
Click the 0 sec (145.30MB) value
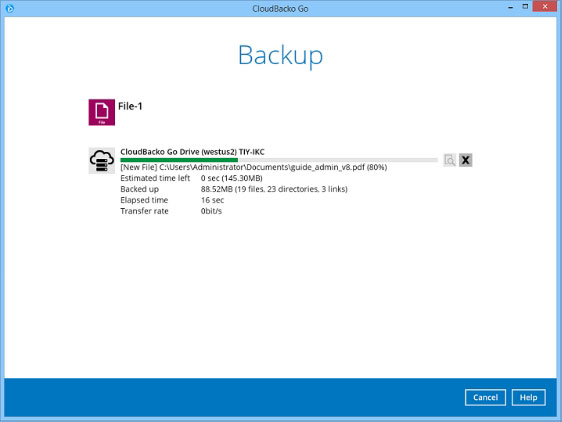[232, 178]
